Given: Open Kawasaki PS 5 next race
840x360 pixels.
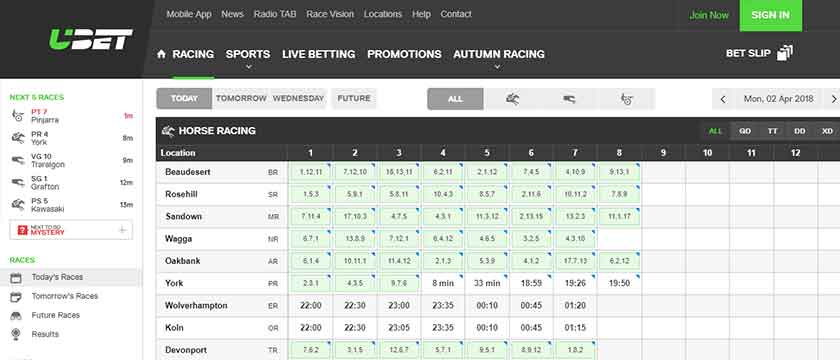Looking at the screenshot, I should (72, 205).
